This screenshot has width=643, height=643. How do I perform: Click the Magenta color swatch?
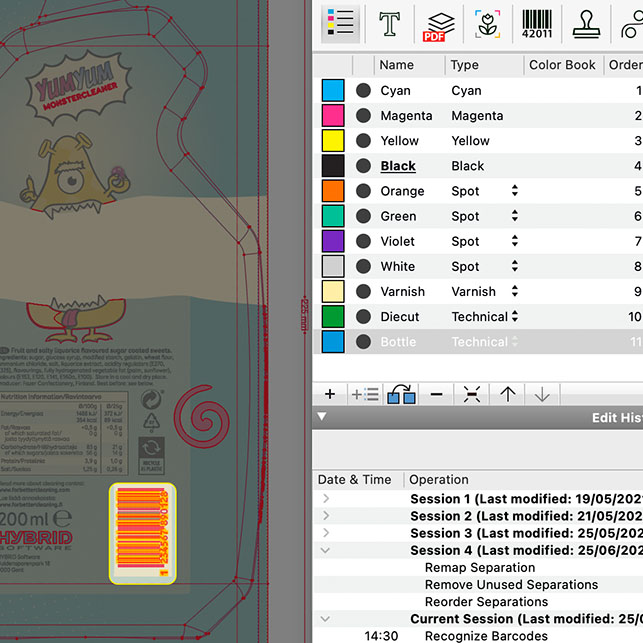point(333,116)
